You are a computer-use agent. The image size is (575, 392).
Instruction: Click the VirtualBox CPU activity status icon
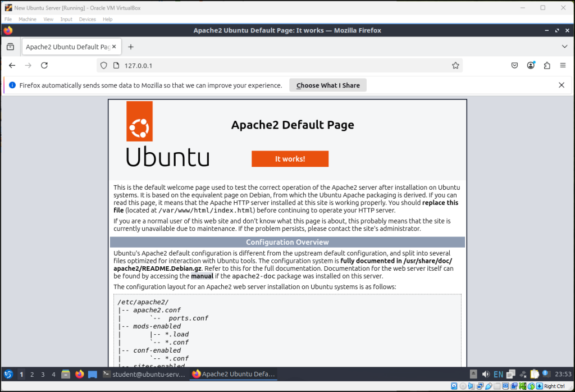click(523, 386)
